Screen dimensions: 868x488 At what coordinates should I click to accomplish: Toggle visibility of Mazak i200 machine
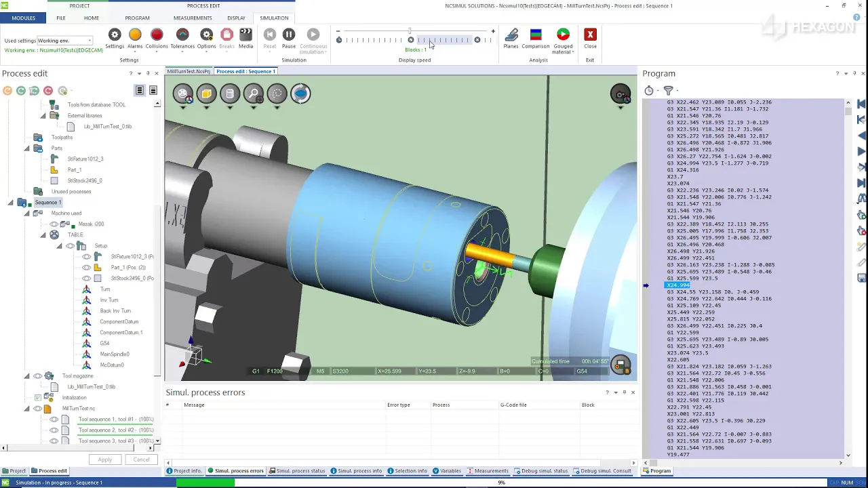click(54, 224)
